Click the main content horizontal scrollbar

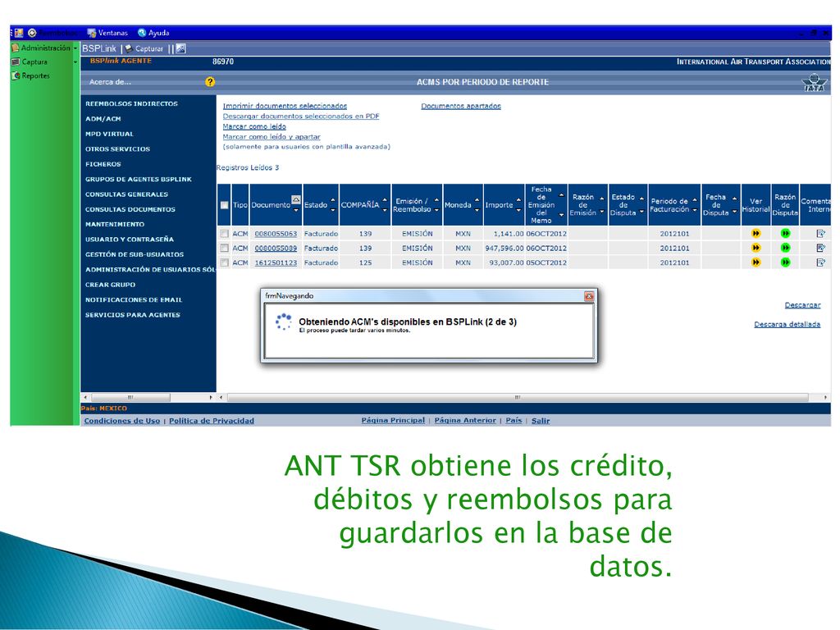[518, 398]
